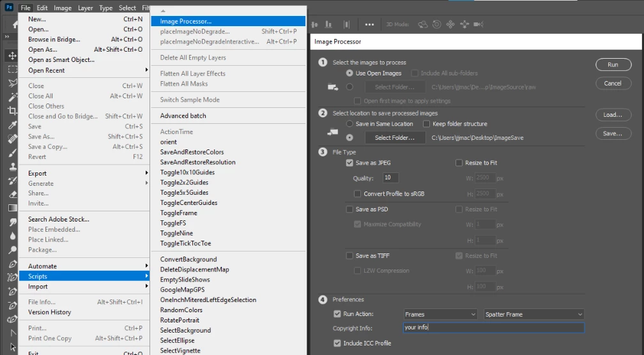Enable Resize to Fit for JPEG

pos(459,163)
